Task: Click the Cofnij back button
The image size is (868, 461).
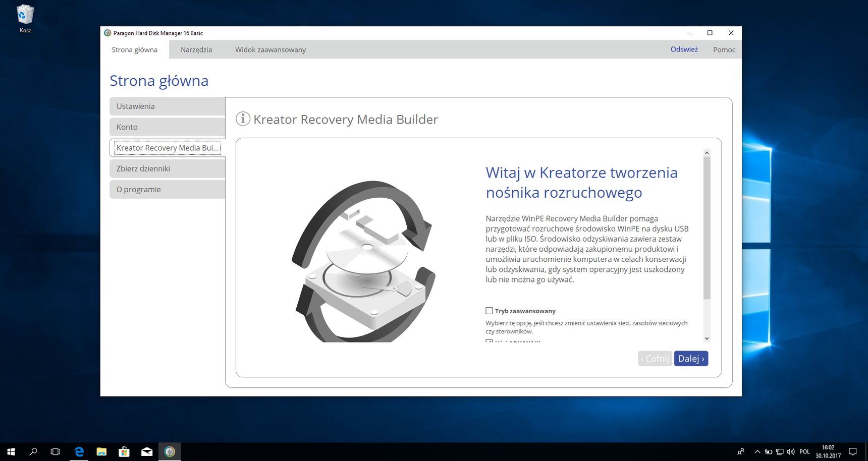Action: point(655,359)
